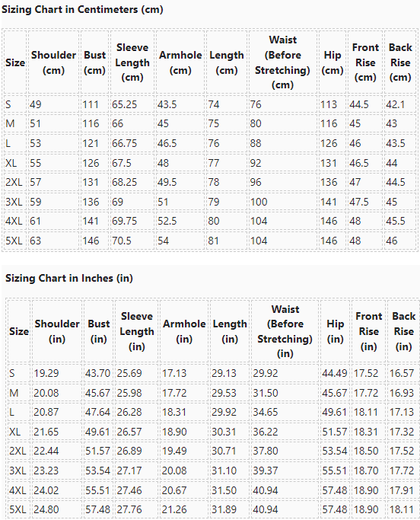Select length value 31.89 for 5XL

[x=224, y=509]
